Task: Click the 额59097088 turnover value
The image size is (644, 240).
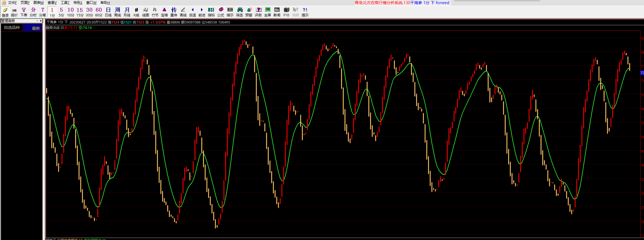Action: point(191,22)
